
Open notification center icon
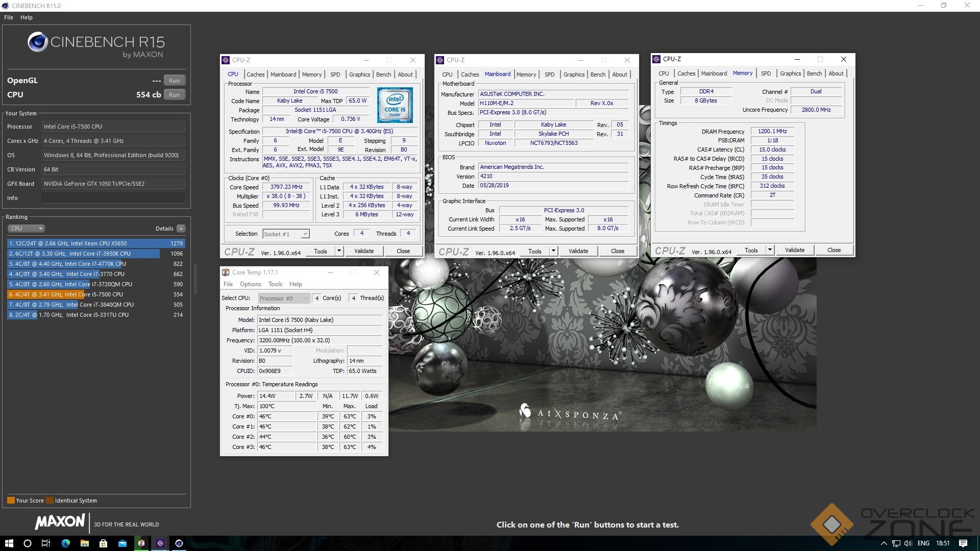tap(963, 543)
